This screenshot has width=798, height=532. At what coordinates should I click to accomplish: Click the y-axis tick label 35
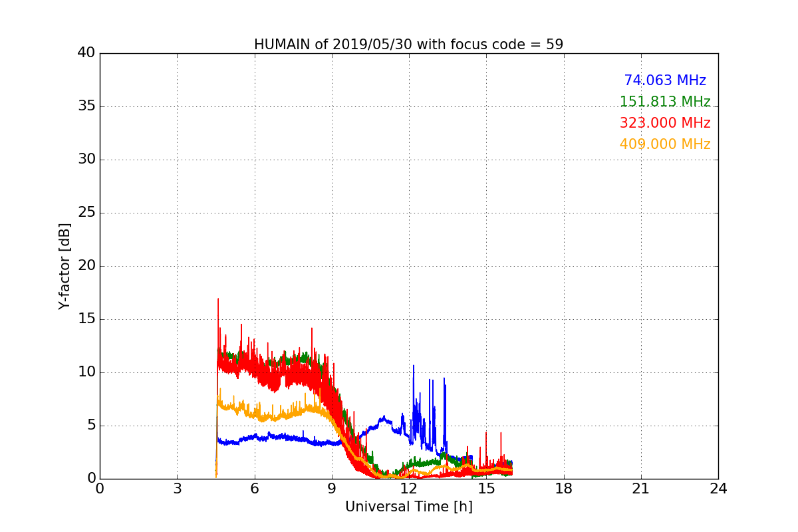coord(86,106)
